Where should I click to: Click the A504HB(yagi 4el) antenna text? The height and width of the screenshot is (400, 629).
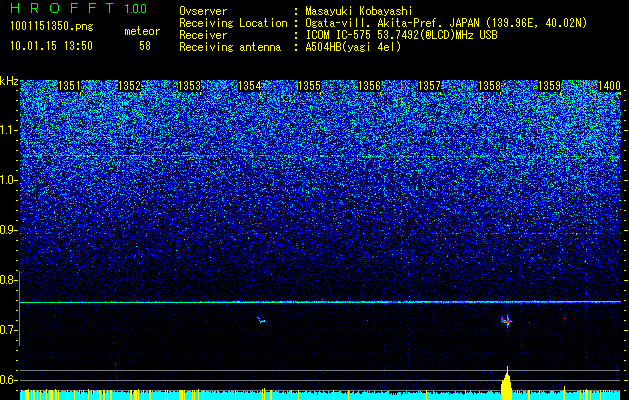pyautogui.click(x=353, y=47)
